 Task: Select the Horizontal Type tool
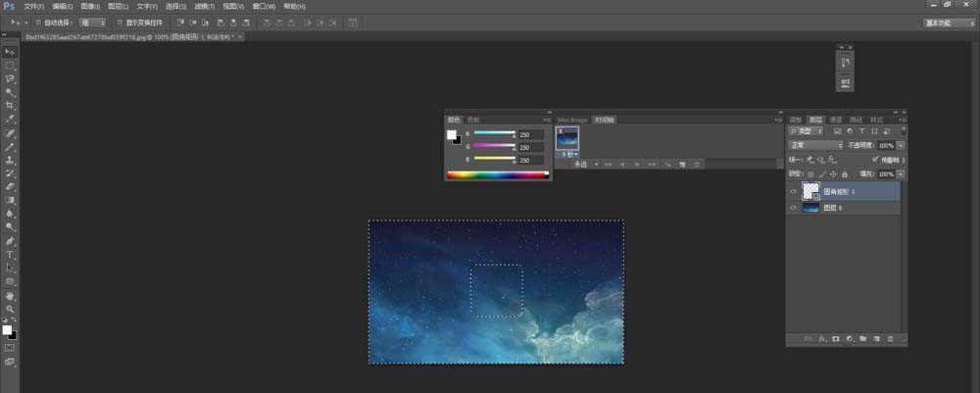click(10, 254)
